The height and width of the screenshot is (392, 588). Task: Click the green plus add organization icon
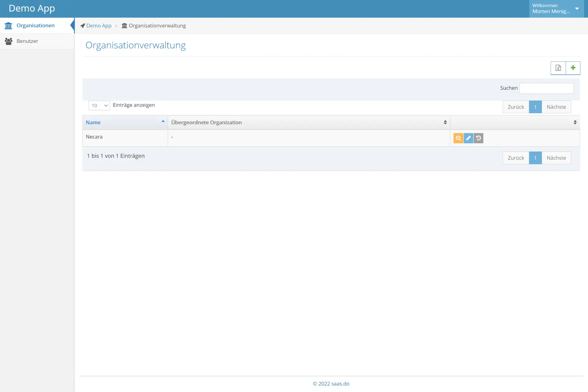tap(573, 68)
